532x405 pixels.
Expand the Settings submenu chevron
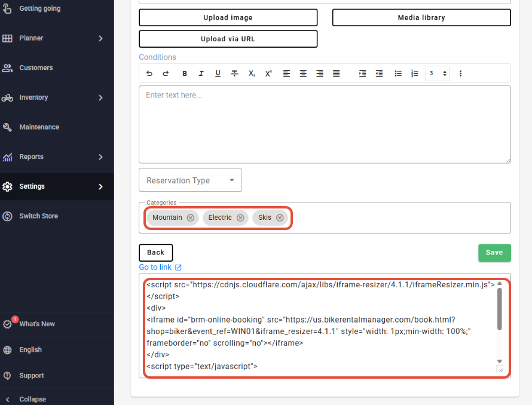pyautogui.click(x=100, y=187)
